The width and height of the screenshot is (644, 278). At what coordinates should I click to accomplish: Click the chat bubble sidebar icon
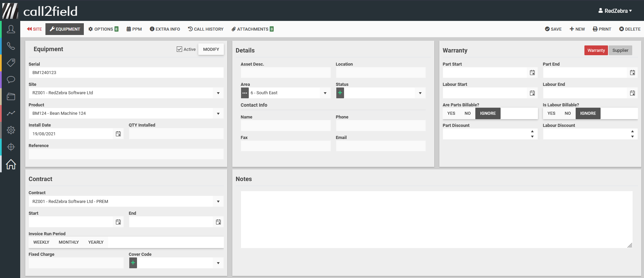(11, 80)
